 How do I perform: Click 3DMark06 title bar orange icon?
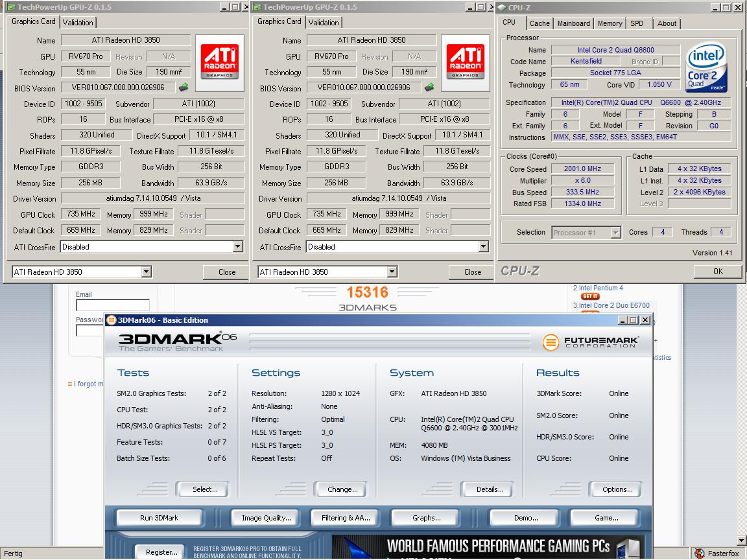pos(111,320)
